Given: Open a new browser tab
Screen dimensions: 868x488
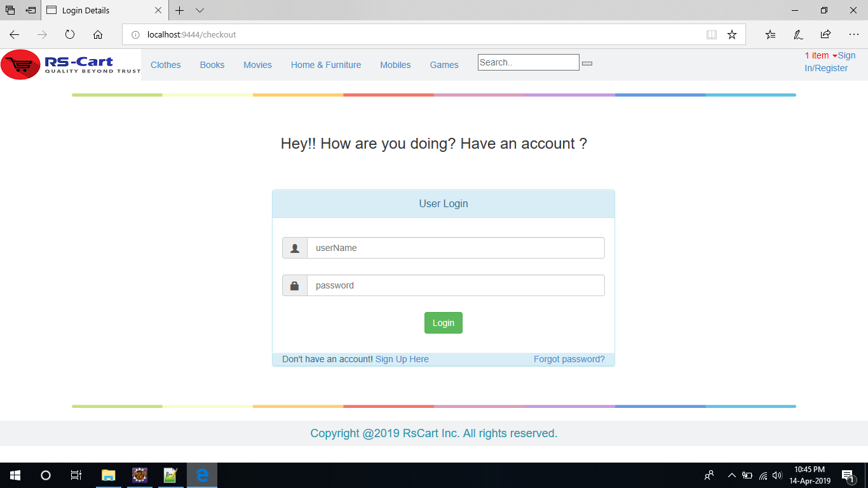Looking at the screenshot, I should tap(180, 10).
